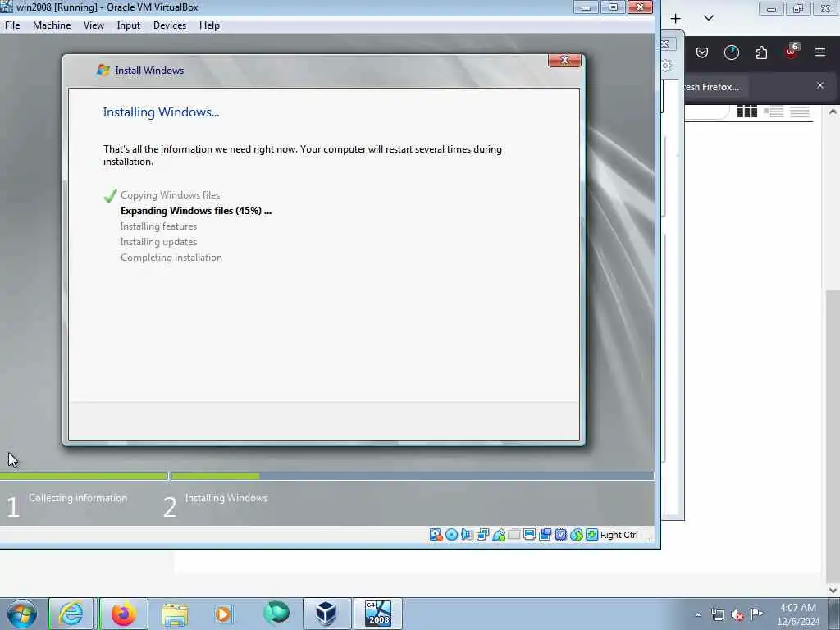
Task: Click greyed shared folders status icon
Action: [514, 535]
